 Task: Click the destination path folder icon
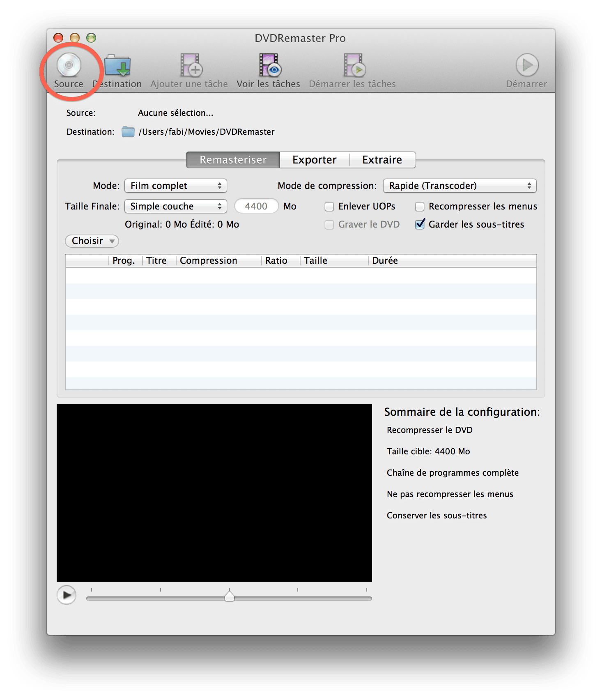pyautogui.click(x=128, y=132)
